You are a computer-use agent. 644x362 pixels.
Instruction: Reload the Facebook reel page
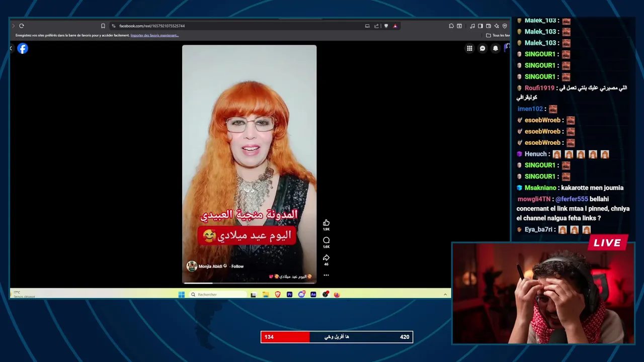[22, 26]
